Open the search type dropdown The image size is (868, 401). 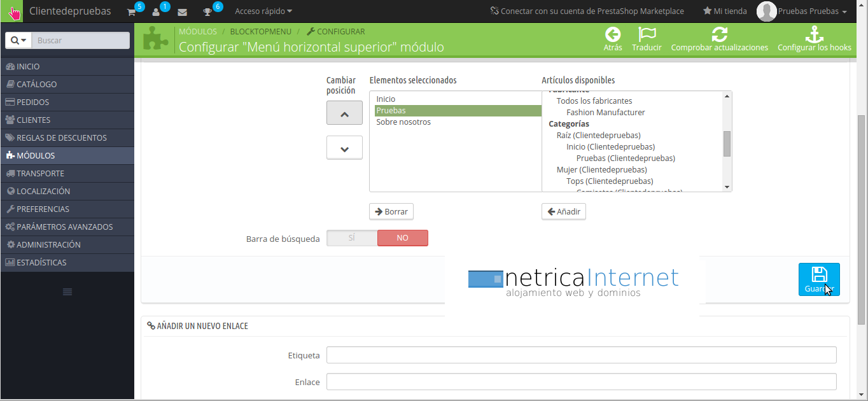pos(18,40)
